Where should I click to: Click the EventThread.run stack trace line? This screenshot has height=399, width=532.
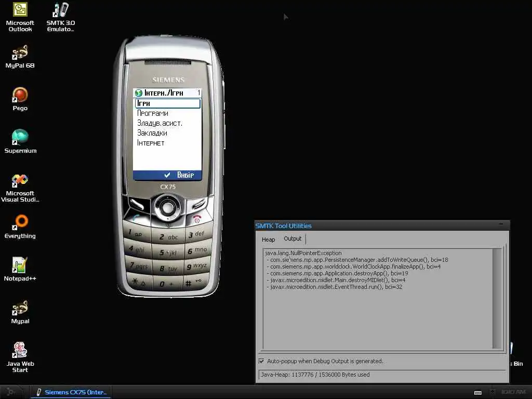point(334,287)
